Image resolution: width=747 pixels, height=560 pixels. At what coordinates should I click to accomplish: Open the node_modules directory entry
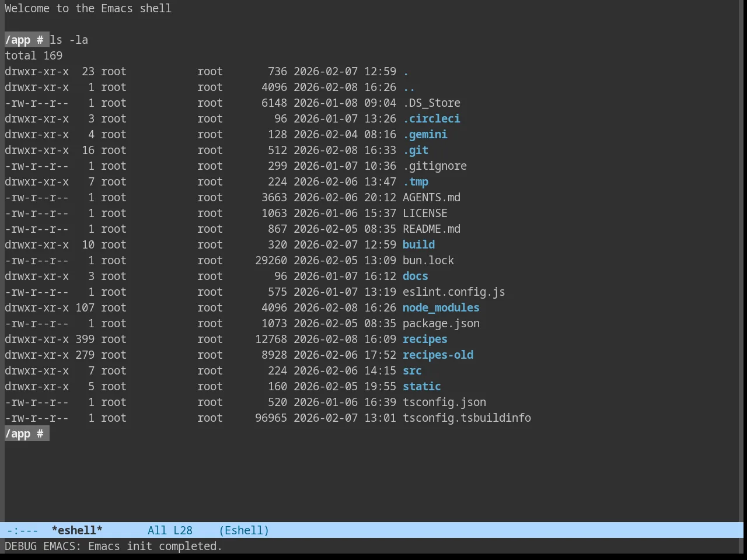coord(441,307)
